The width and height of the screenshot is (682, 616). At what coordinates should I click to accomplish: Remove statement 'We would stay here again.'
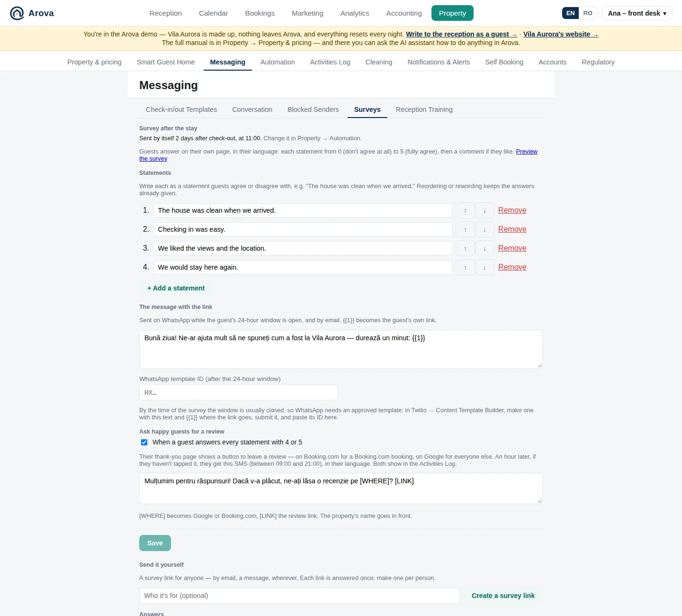coord(512,267)
